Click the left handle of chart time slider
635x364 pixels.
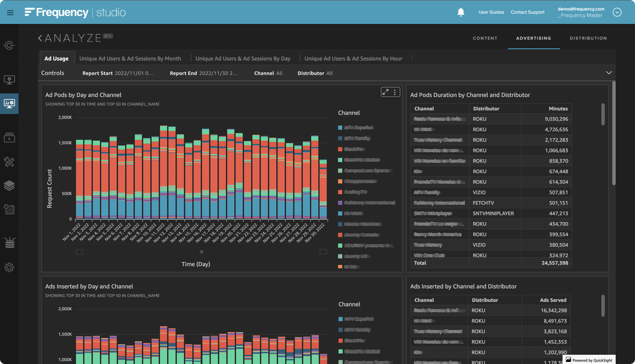[x=80, y=251]
